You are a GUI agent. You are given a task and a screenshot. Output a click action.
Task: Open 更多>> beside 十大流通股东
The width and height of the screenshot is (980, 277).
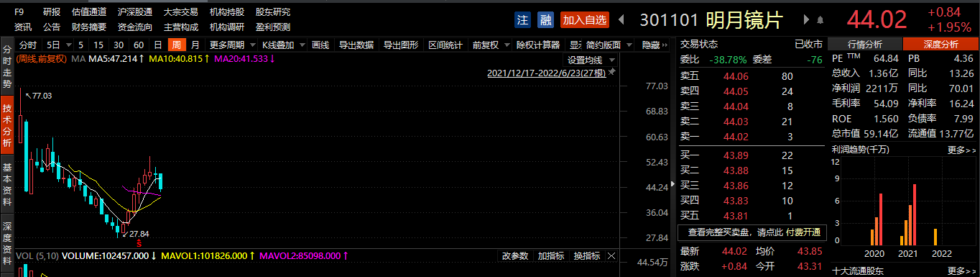[x=961, y=271]
